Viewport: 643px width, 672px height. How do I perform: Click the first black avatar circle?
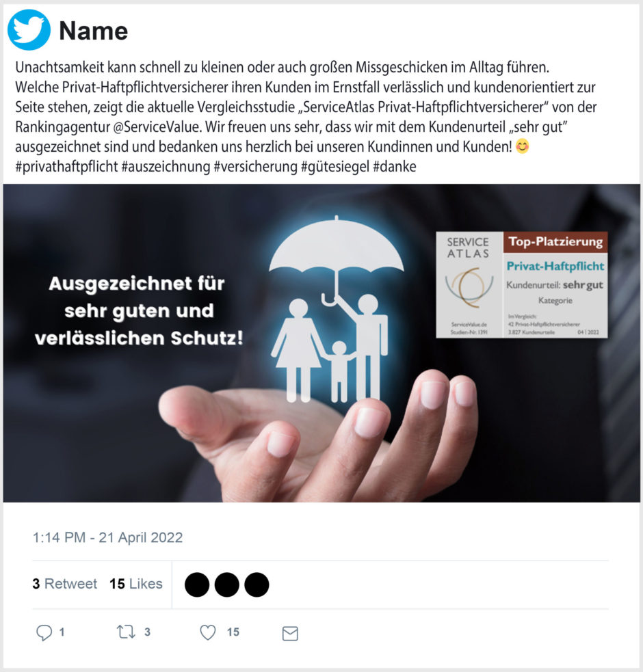(197, 584)
